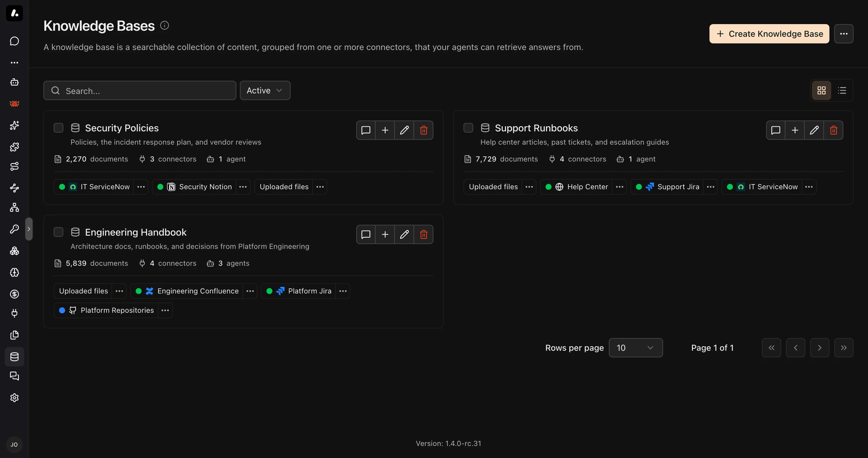Select the Engineering Handbook checkbox
This screenshot has height=458, width=868.
(59, 232)
